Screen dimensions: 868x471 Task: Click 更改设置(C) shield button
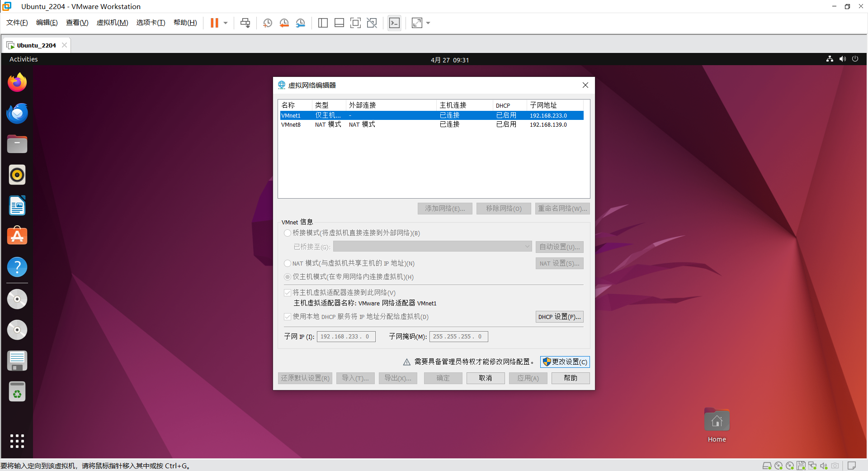pyautogui.click(x=565, y=362)
